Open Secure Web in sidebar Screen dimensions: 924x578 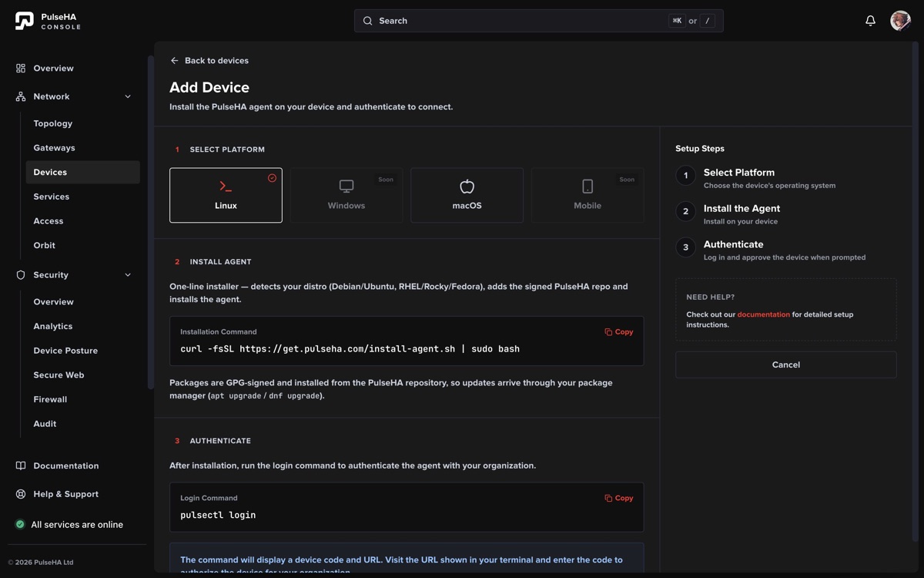click(x=82, y=375)
